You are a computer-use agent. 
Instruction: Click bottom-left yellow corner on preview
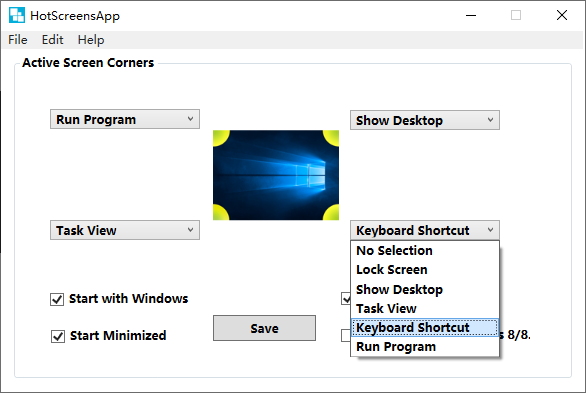click(x=220, y=213)
